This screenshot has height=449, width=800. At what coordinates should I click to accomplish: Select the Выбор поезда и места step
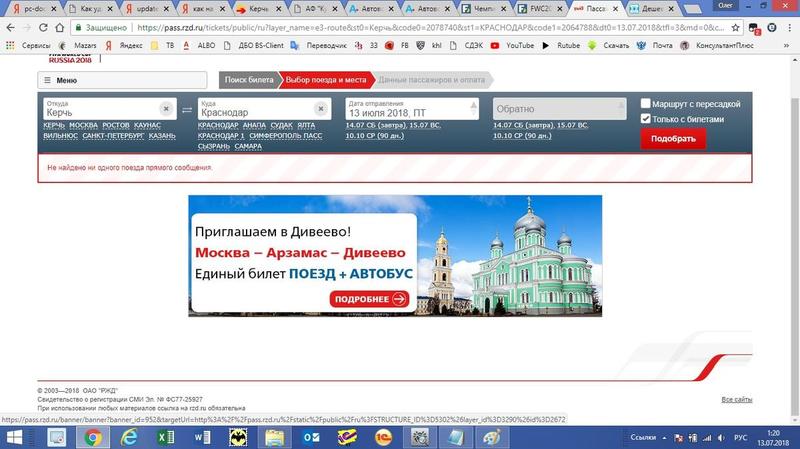pyautogui.click(x=326, y=80)
